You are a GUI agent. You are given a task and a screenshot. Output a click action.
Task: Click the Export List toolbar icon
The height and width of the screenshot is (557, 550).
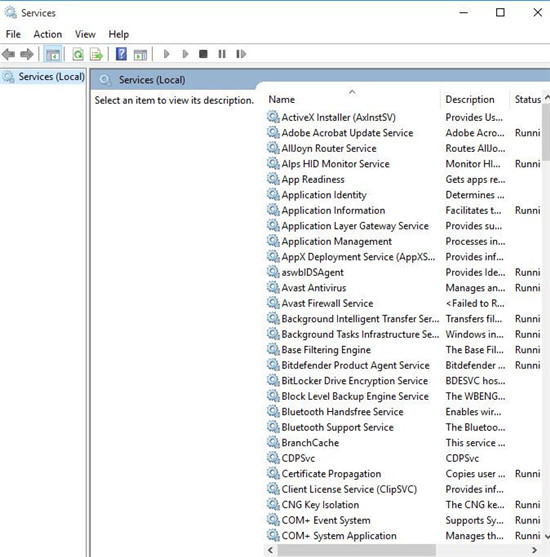(96, 54)
